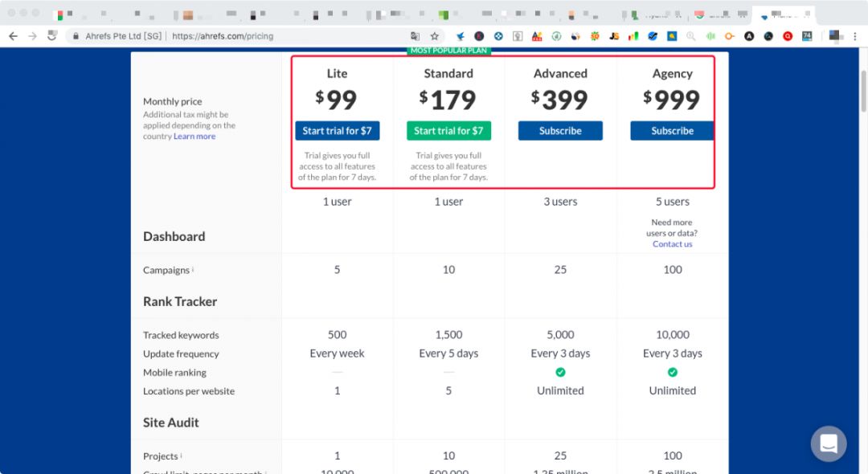The height and width of the screenshot is (474, 868).
Task: Go back using the browser back arrow
Action: point(14,36)
